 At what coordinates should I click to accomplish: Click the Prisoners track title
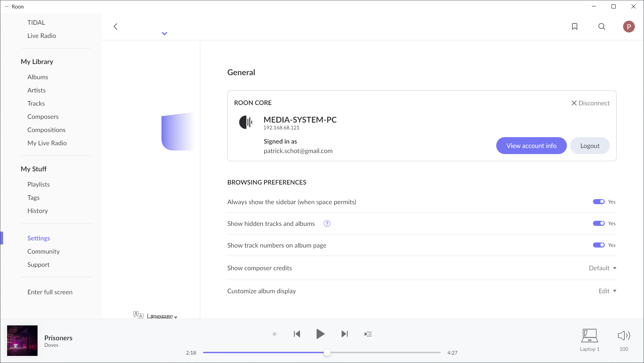tap(58, 338)
